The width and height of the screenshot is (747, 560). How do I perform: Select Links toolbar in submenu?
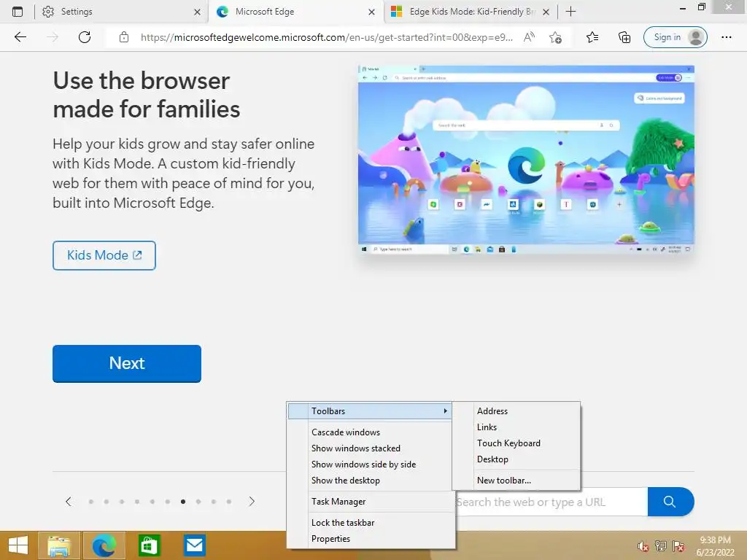tap(516, 427)
